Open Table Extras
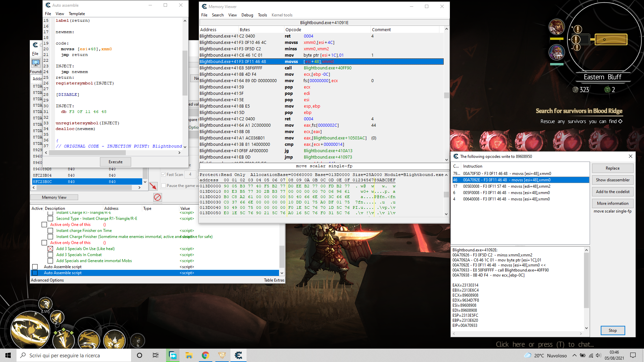 [x=274, y=280]
